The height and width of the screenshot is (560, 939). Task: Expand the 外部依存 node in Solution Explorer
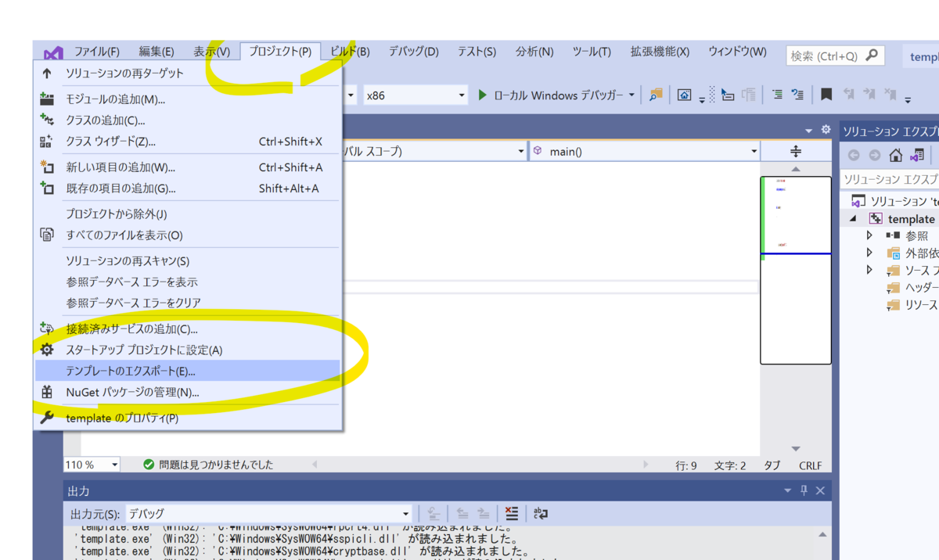869,253
